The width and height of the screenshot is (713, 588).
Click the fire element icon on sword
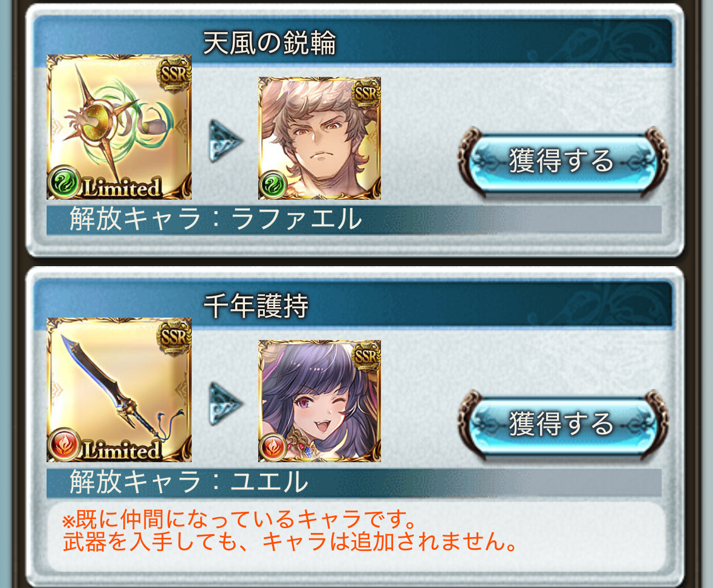(x=63, y=445)
